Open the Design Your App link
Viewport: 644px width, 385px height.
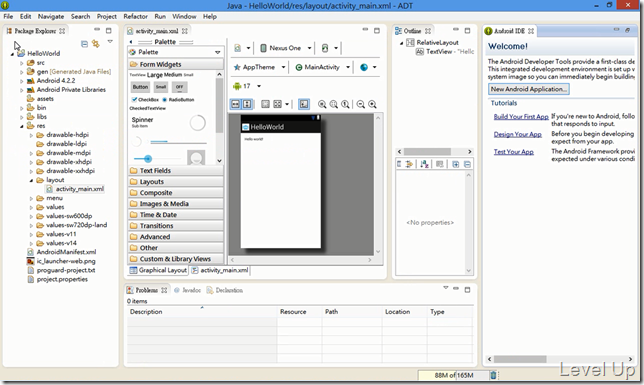(x=518, y=134)
